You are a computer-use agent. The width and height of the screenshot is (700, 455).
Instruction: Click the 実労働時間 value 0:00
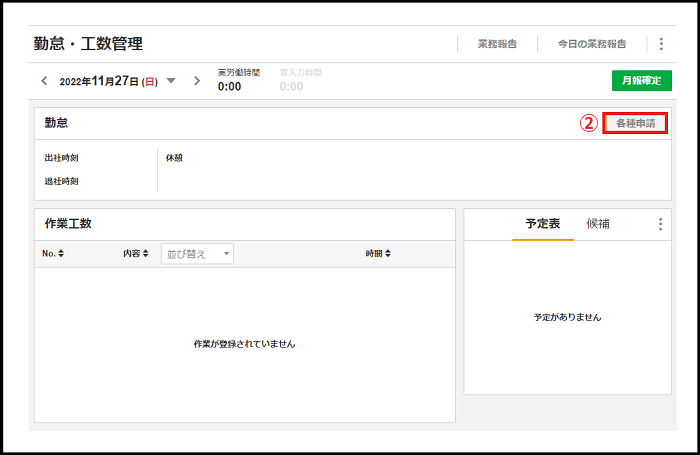tap(229, 86)
